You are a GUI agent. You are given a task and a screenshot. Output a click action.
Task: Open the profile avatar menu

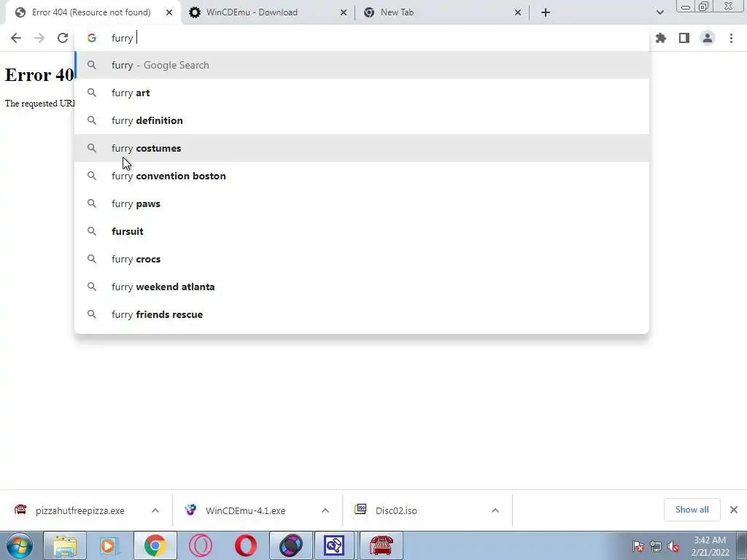tap(708, 38)
